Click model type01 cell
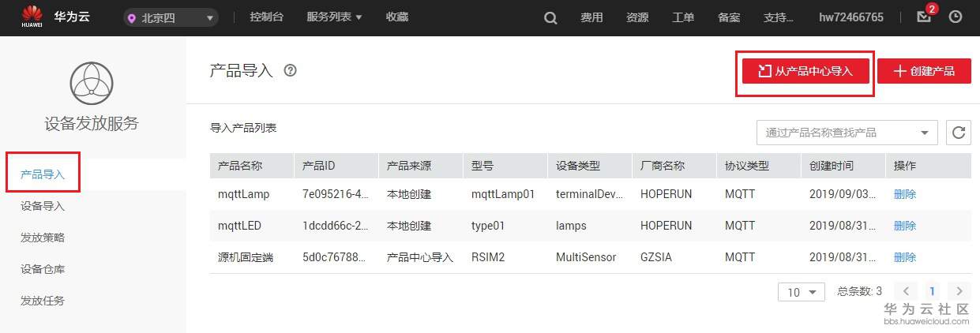The width and height of the screenshot is (980, 333). point(488,225)
